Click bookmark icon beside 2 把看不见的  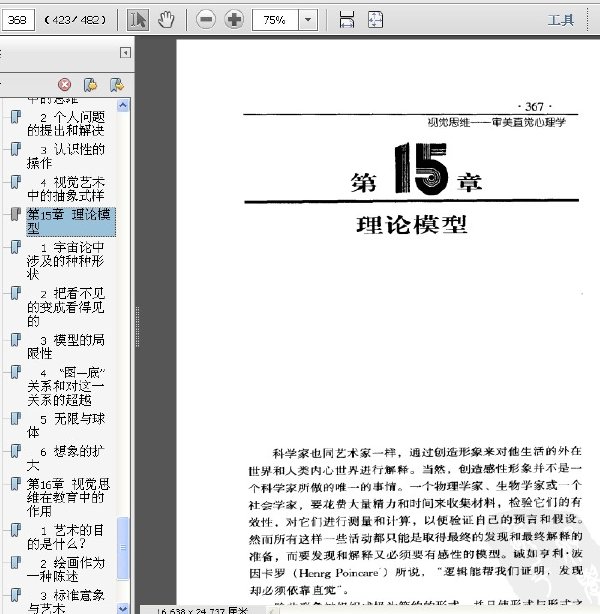[x=16, y=293]
